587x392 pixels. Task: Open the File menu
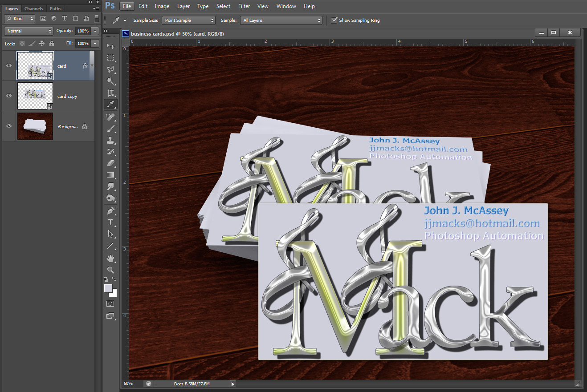(127, 6)
